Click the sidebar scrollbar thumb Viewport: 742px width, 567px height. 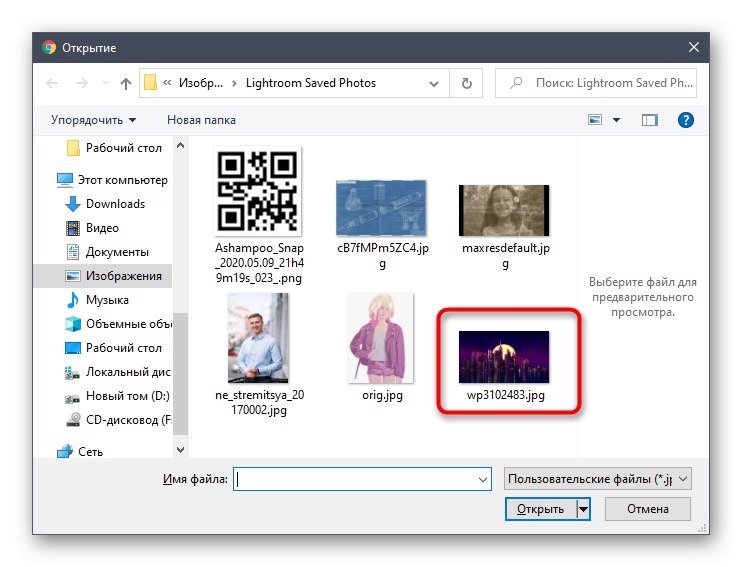pos(180,374)
